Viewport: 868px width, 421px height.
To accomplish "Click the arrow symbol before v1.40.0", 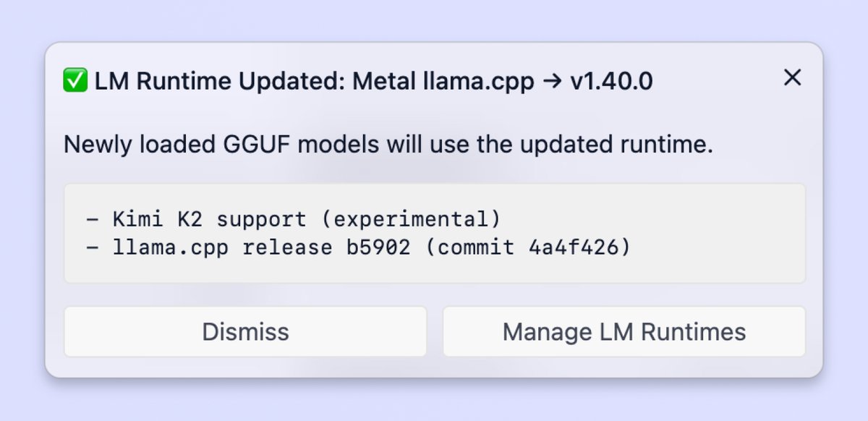I will click(553, 82).
